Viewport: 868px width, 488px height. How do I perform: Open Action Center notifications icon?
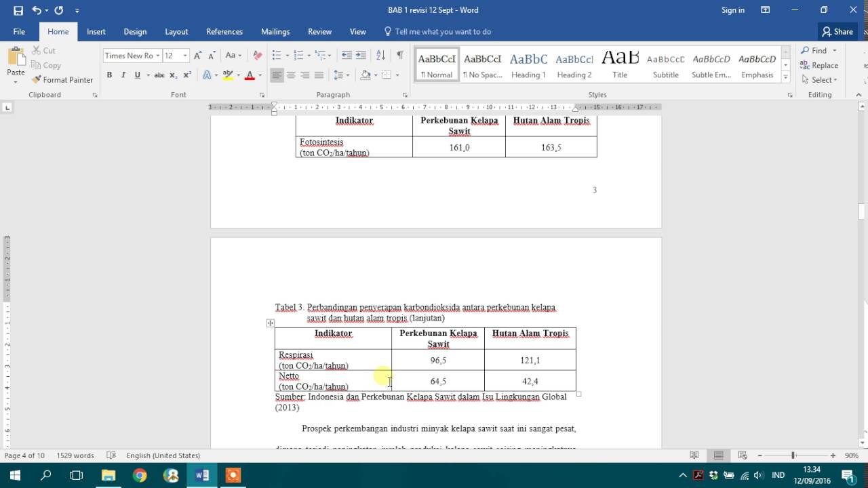tap(847, 475)
